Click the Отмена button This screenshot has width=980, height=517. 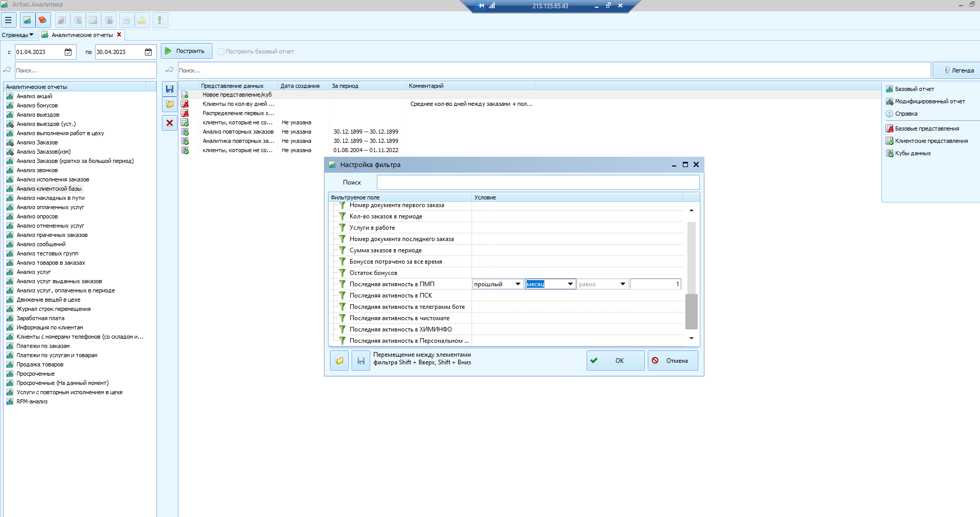pyautogui.click(x=673, y=361)
